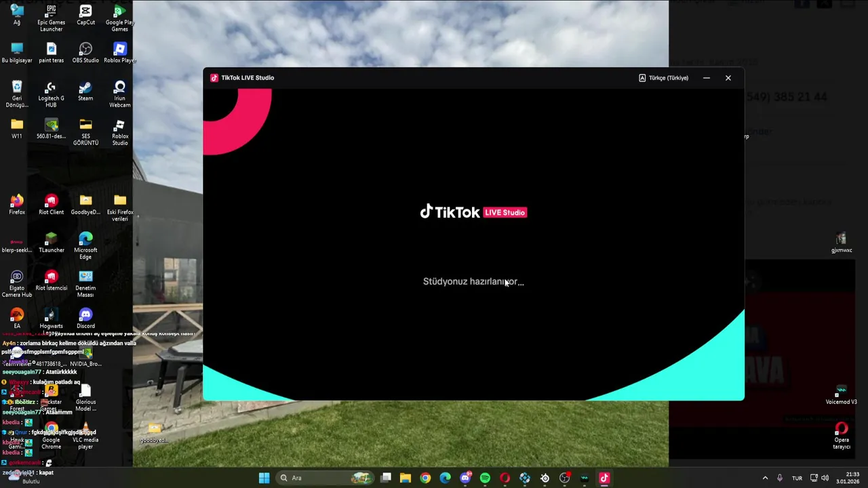Screen dimensions: 868x488
Task: Close the TikTok LIVE Studio window
Action: click(x=728, y=78)
